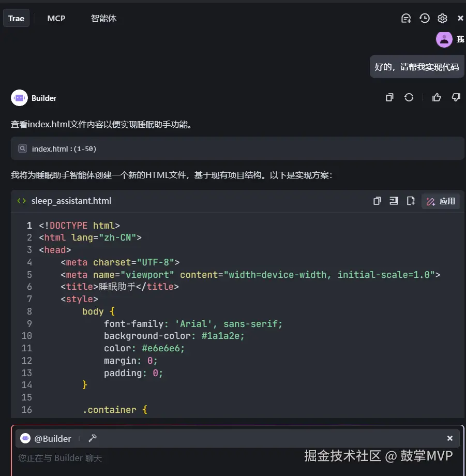The image size is (466, 476).
Task: Focus the chat input 您正在与 Builder 聊天
Action: coord(237,458)
